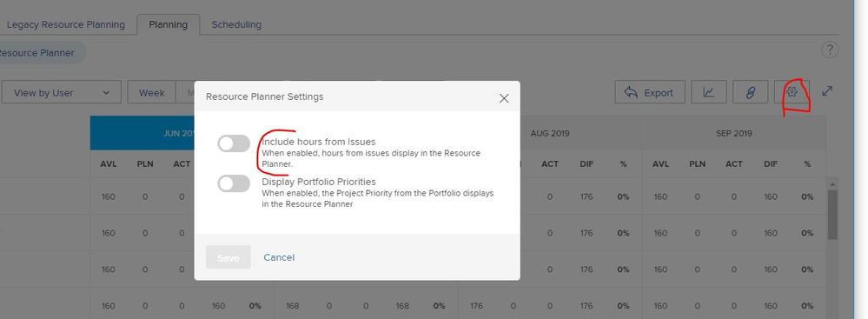Click the AUG 2019 month header
This screenshot has width=868, height=319.
click(550, 134)
